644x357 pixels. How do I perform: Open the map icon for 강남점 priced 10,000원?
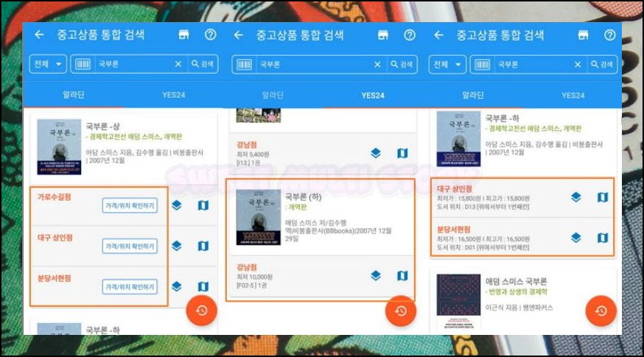402,276
